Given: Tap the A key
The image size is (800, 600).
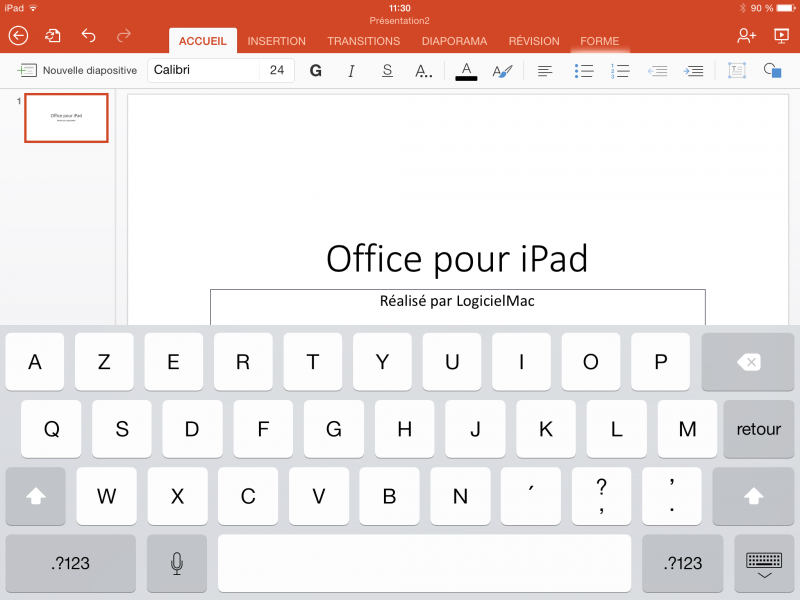Looking at the screenshot, I should (x=35, y=362).
